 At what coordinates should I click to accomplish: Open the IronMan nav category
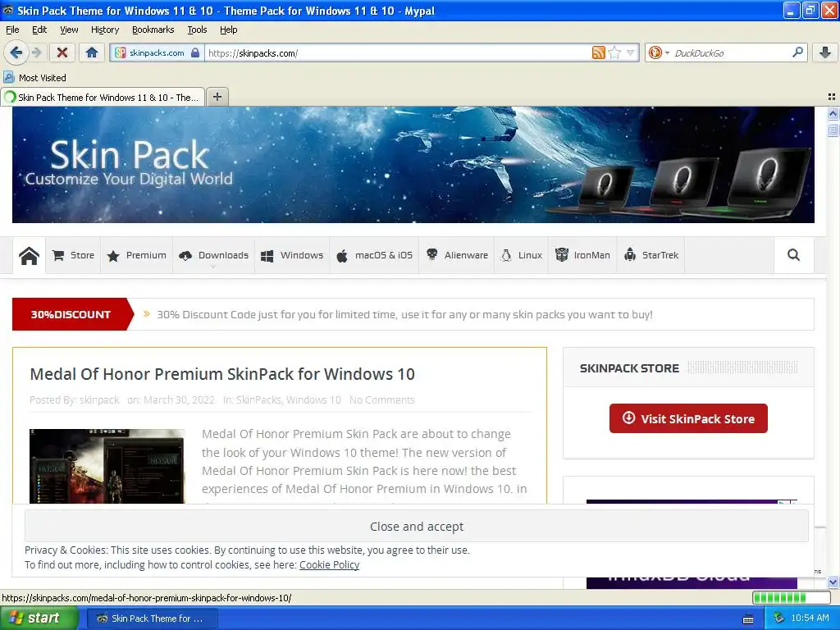tap(582, 256)
